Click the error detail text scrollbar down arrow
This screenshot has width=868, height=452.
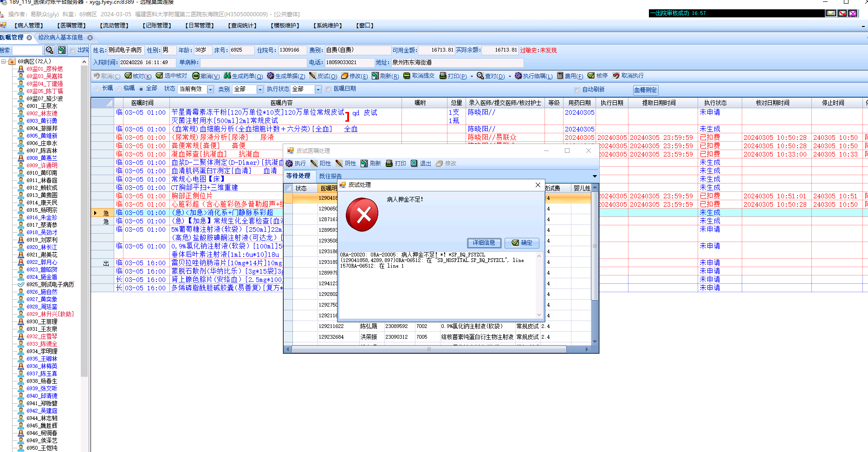tap(539, 314)
